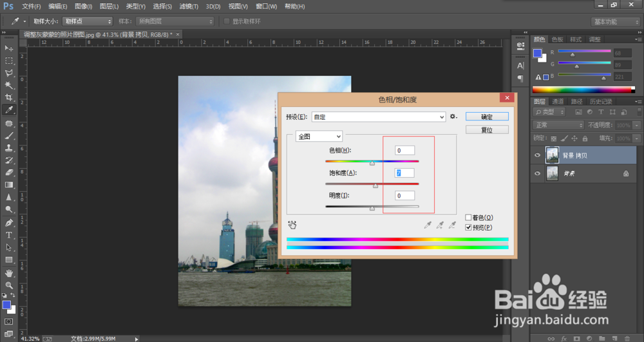Select the Pen tool
Viewport: 644px width, 342px height.
(x=8, y=223)
